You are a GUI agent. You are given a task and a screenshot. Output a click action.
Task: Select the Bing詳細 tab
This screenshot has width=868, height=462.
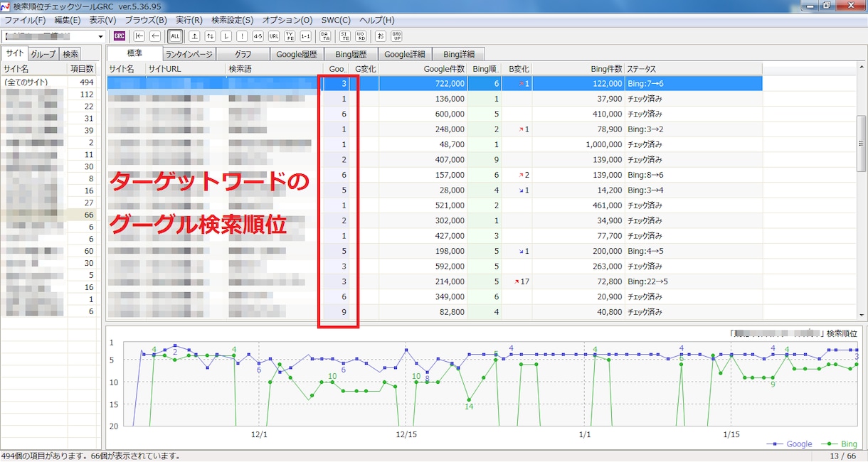pos(459,54)
